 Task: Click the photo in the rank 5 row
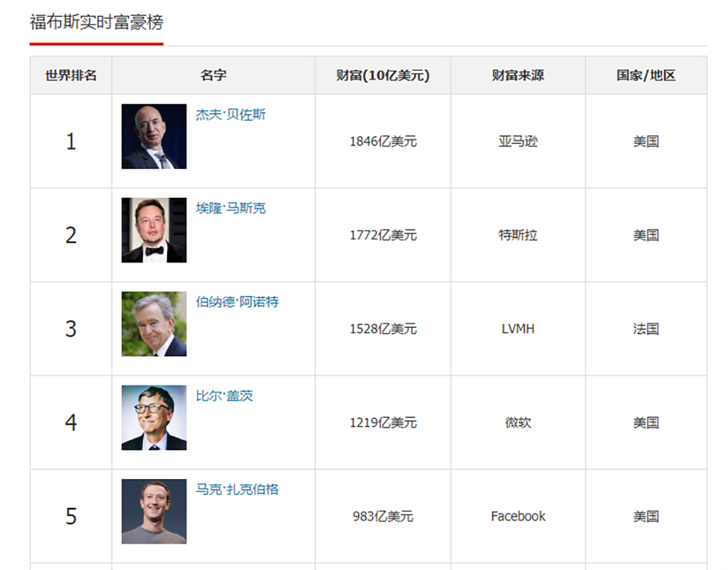point(154,511)
